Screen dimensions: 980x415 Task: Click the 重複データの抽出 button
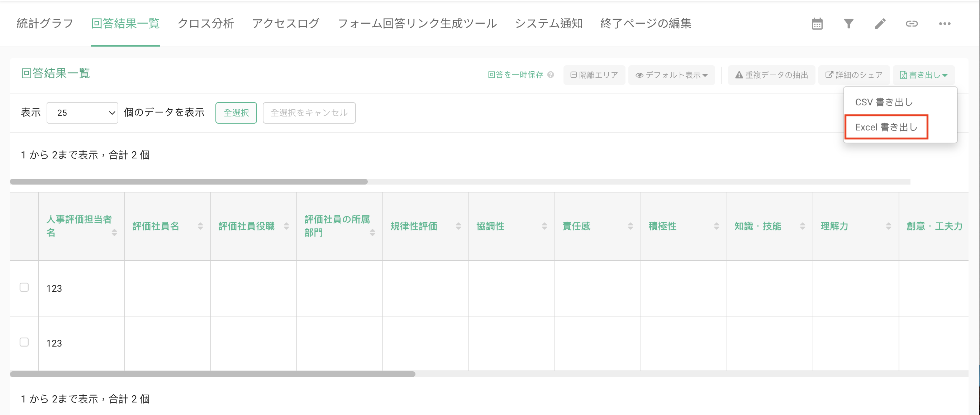click(x=771, y=75)
